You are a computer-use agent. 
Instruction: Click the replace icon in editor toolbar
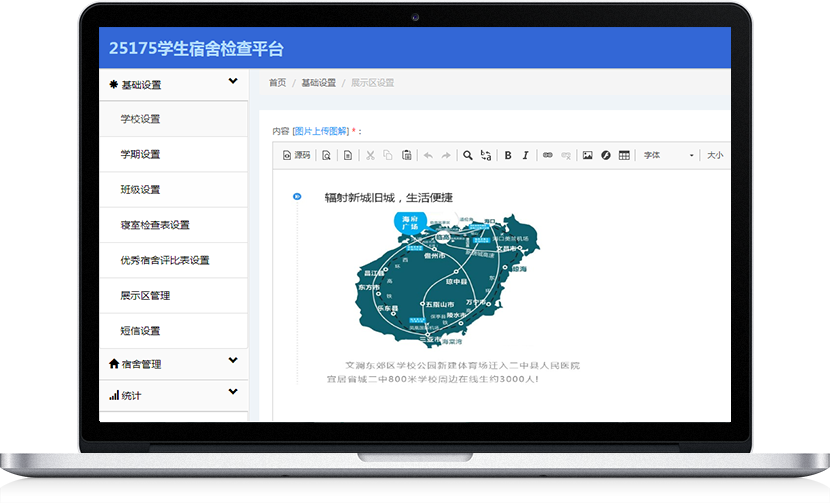click(486, 155)
